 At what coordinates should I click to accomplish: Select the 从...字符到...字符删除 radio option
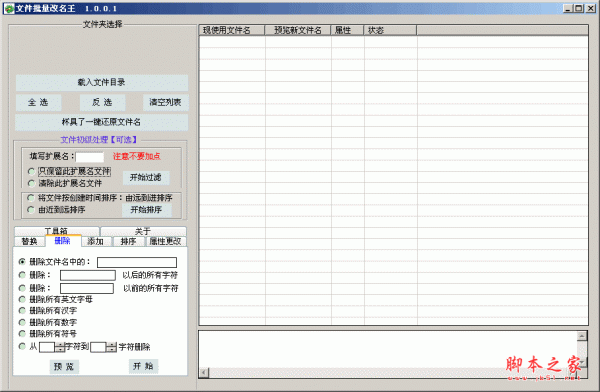22,346
